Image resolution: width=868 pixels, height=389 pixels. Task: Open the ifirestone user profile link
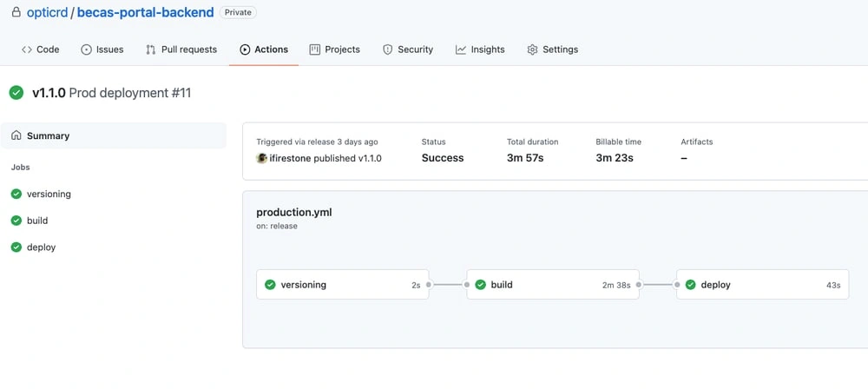(x=290, y=158)
